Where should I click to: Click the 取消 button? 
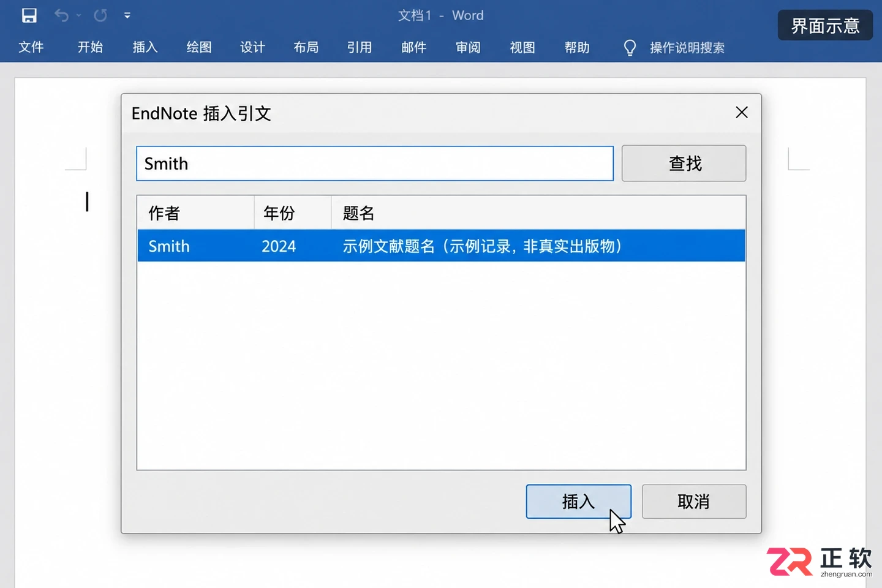click(x=694, y=502)
